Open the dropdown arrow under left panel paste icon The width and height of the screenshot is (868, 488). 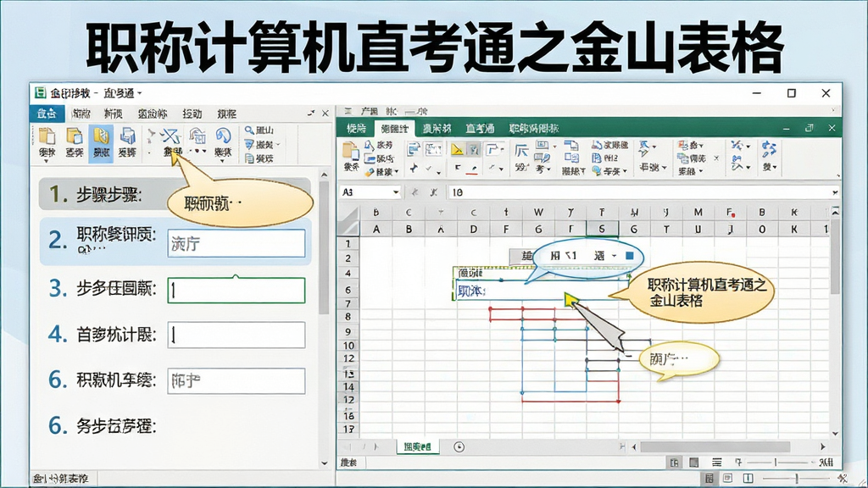click(x=47, y=161)
